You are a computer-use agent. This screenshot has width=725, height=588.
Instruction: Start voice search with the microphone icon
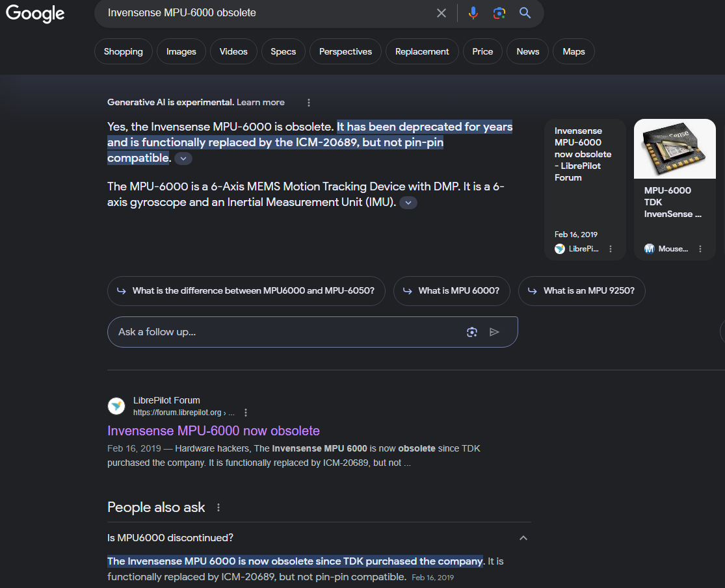tap(473, 13)
